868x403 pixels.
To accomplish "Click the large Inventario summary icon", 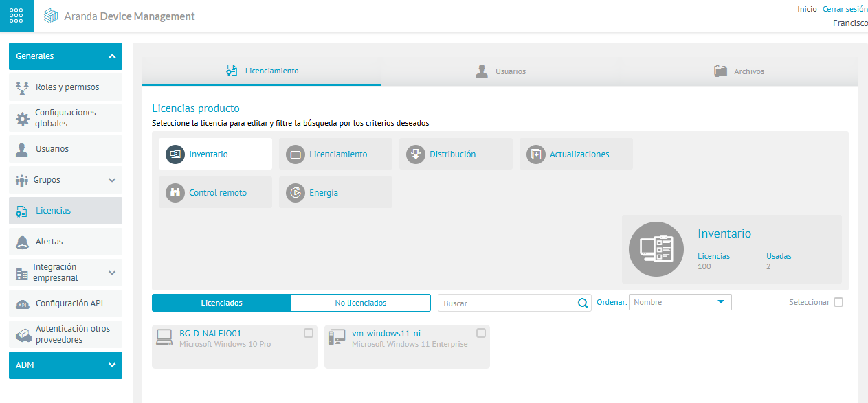I will [656, 249].
